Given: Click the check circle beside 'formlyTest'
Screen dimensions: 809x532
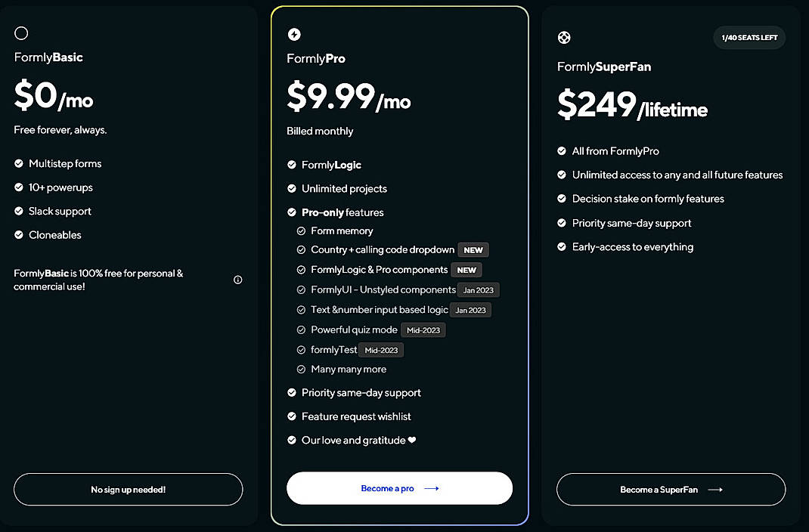Looking at the screenshot, I should coord(301,349).
